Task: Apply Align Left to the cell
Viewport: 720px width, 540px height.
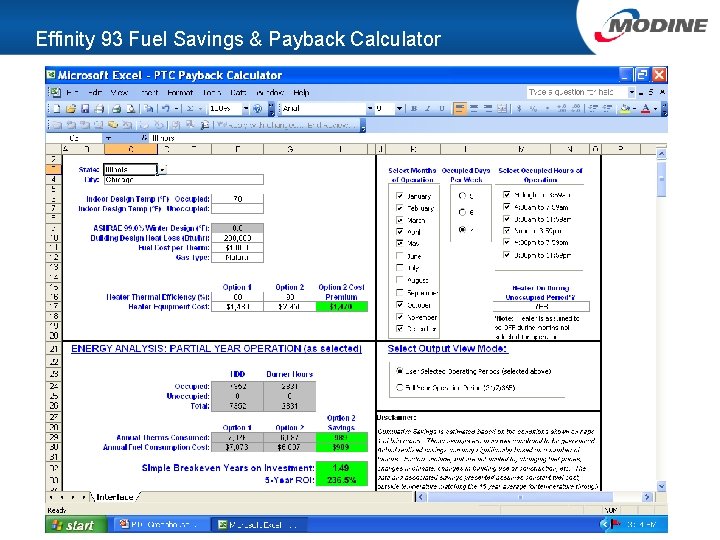Action: click(459, 109)
